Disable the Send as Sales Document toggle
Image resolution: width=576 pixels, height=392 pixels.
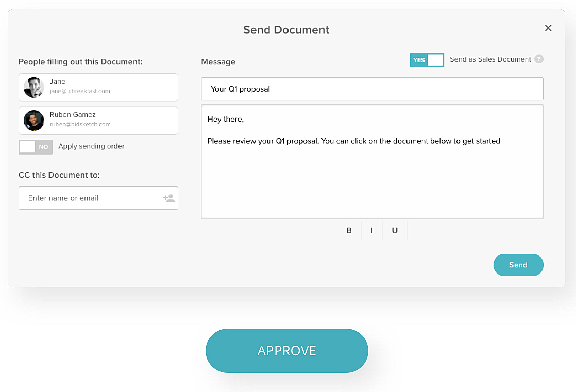pyautogui.click(x=427, y=60)
